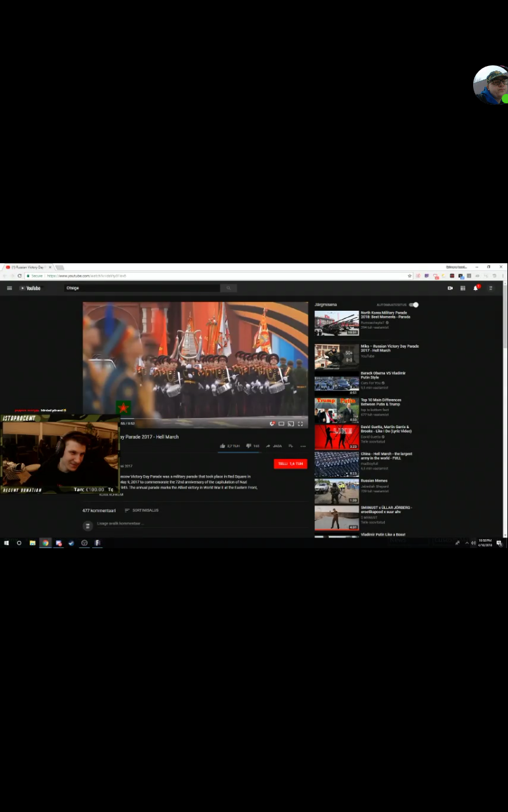The width and height of the screenshot is (508, 812).
Task: Click the North Korea parade thumbnail image
Action: (337, 323)
